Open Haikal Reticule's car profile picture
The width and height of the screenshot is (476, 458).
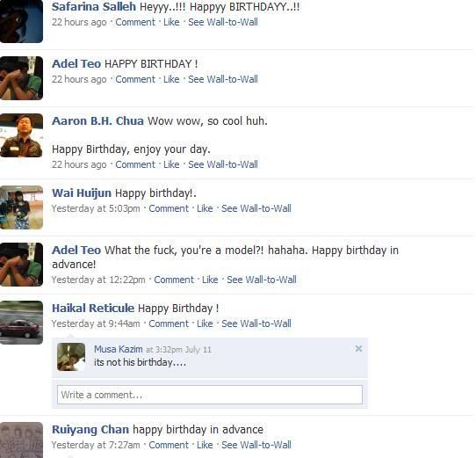point(21,323)
